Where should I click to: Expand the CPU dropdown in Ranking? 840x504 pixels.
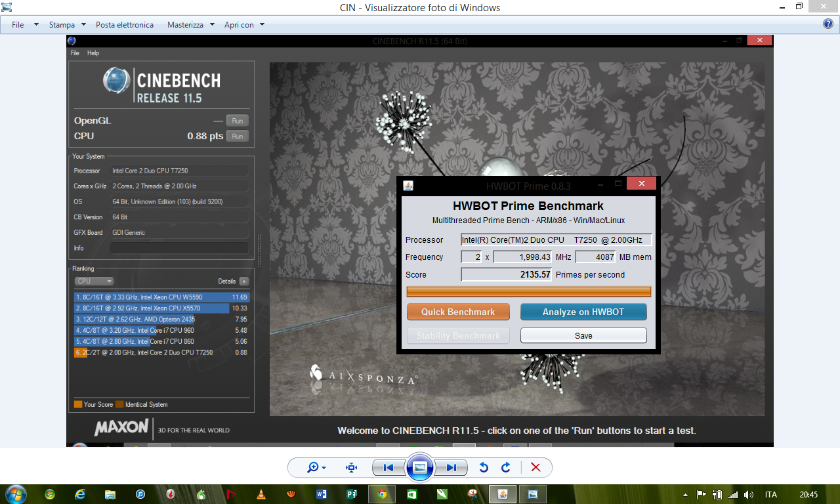click(x=94, y=281)
